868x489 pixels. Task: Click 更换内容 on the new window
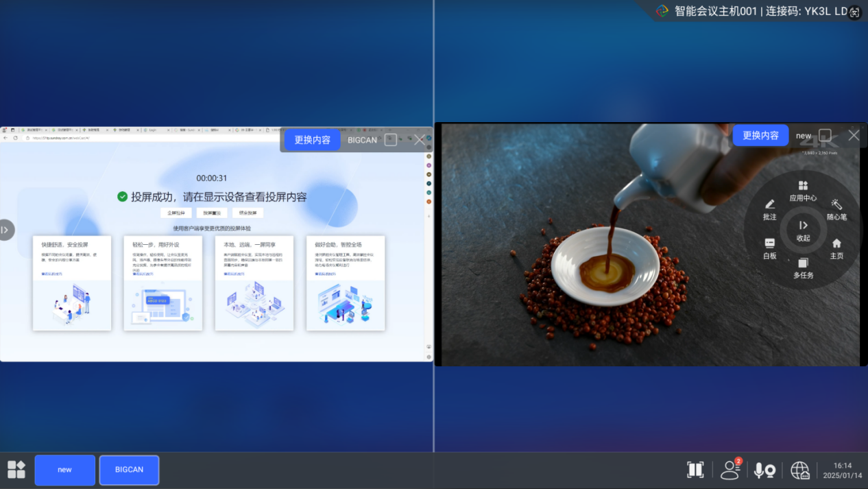pyautogui.click(x=760, y=136)
